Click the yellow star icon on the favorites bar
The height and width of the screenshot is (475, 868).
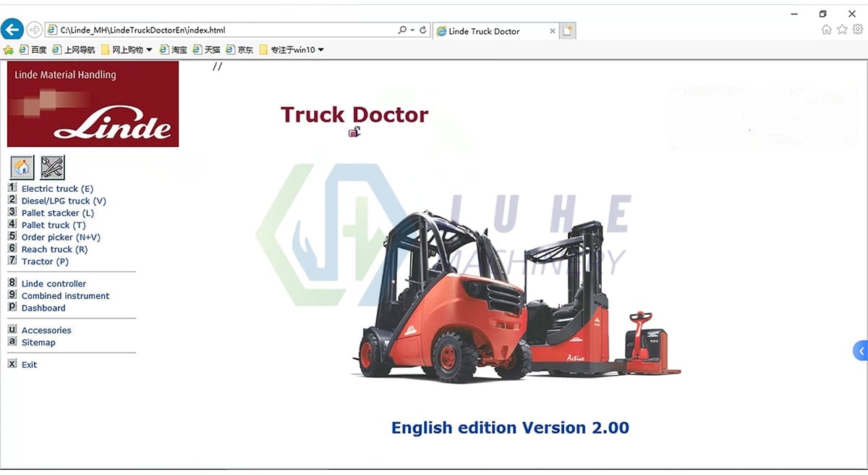[x=9, y=49]
